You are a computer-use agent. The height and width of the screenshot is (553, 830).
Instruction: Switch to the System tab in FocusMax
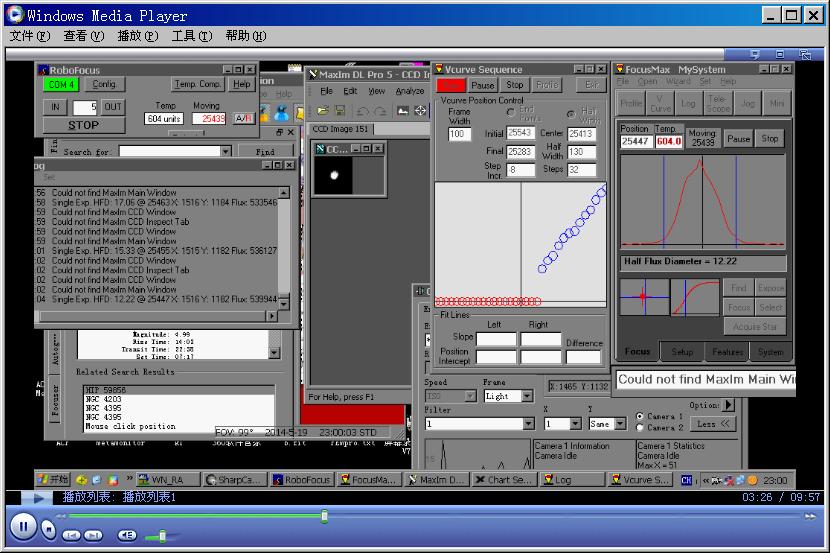770,352
